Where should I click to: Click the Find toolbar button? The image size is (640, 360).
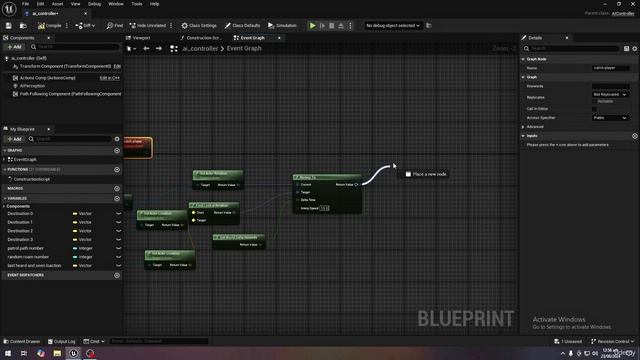click(x=114, y=26)
